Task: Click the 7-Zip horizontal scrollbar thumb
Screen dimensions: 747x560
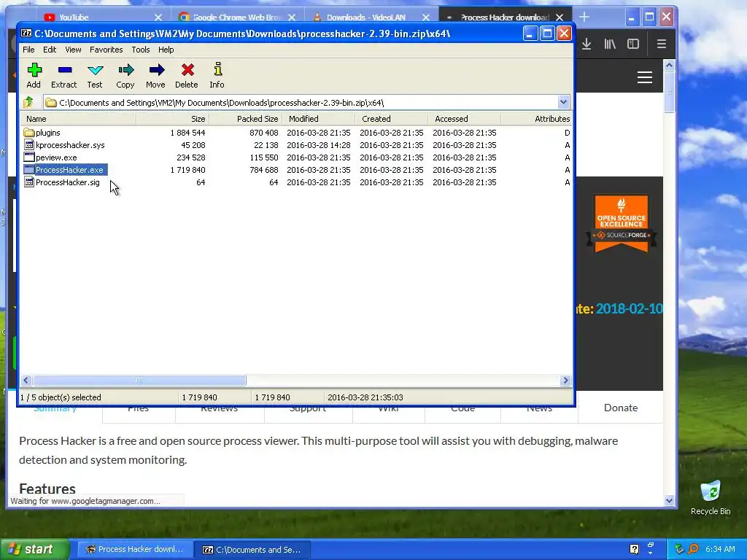Action: pyautogui.click(x=139, y=380)
